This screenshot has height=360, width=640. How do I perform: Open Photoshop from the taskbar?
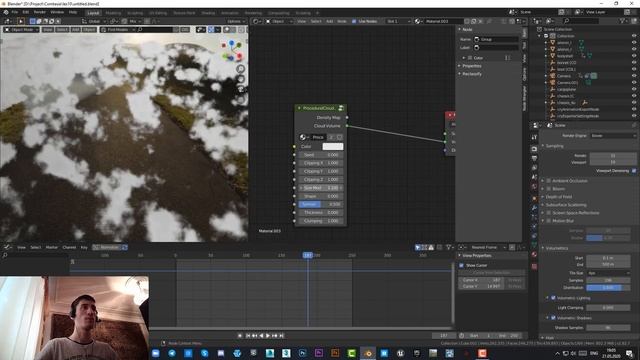click(x=302, y=353)
